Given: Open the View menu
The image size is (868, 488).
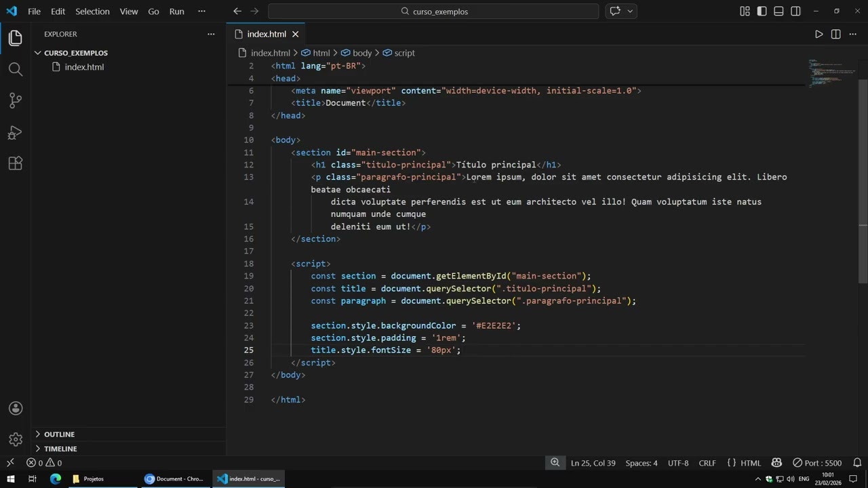Looking at the screenshot, I should (x=129, y=11).
